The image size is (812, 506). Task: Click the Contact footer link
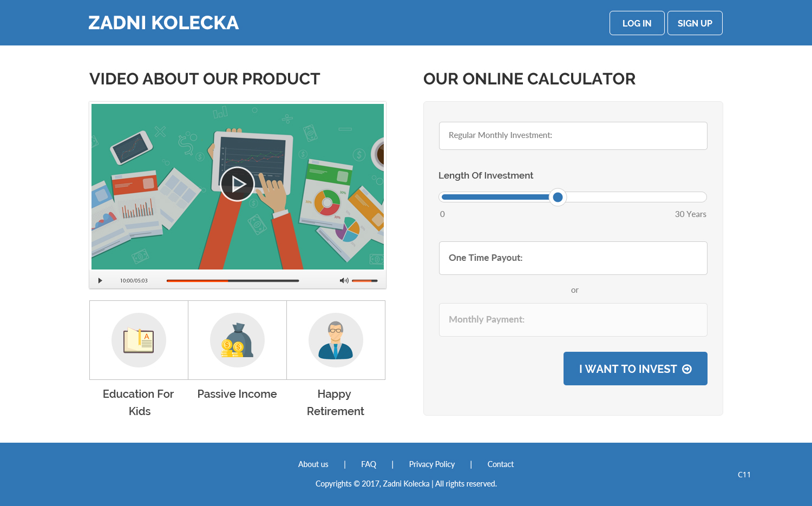[x=500, y=464]
